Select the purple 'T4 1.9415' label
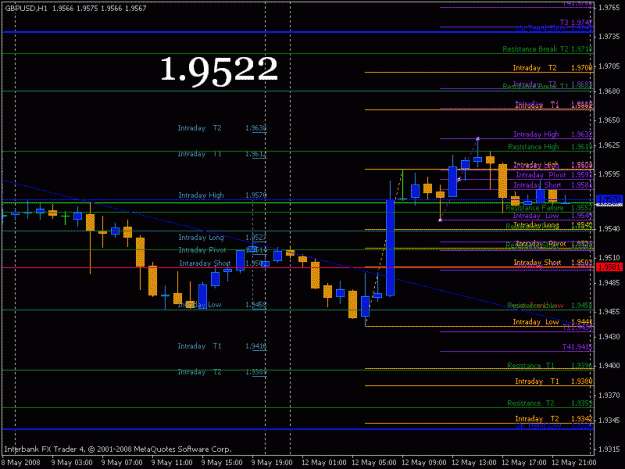 [577, 347]
